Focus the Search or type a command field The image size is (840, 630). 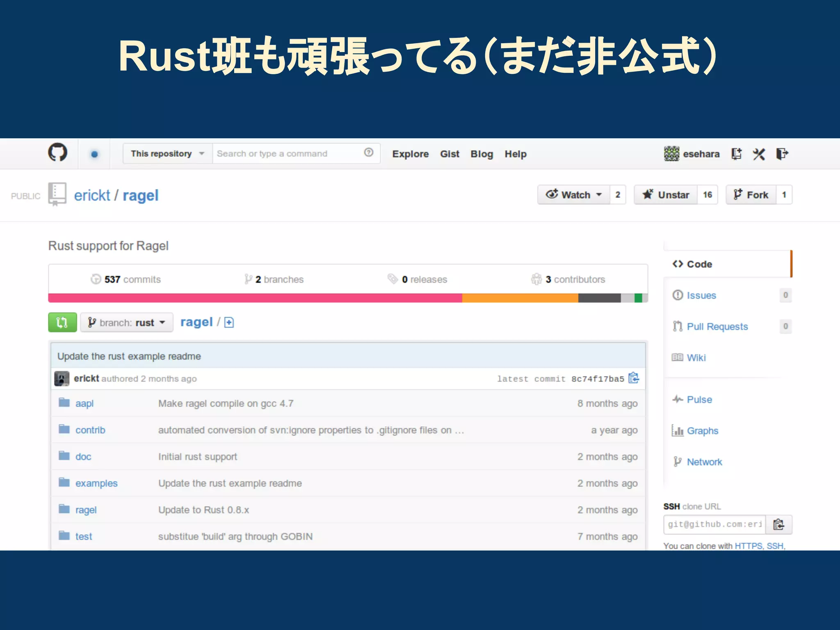[x=296, y=154]
